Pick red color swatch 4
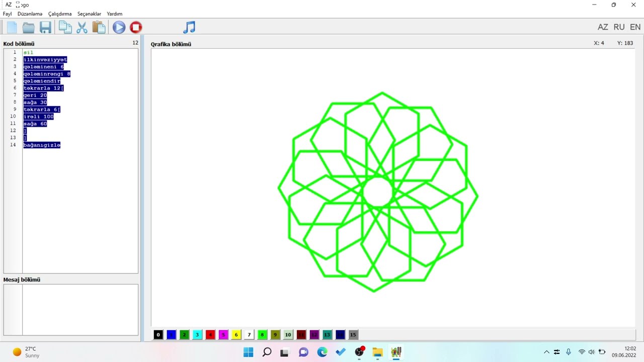Viewport: 644px width, 362px height. coord(210,334)
